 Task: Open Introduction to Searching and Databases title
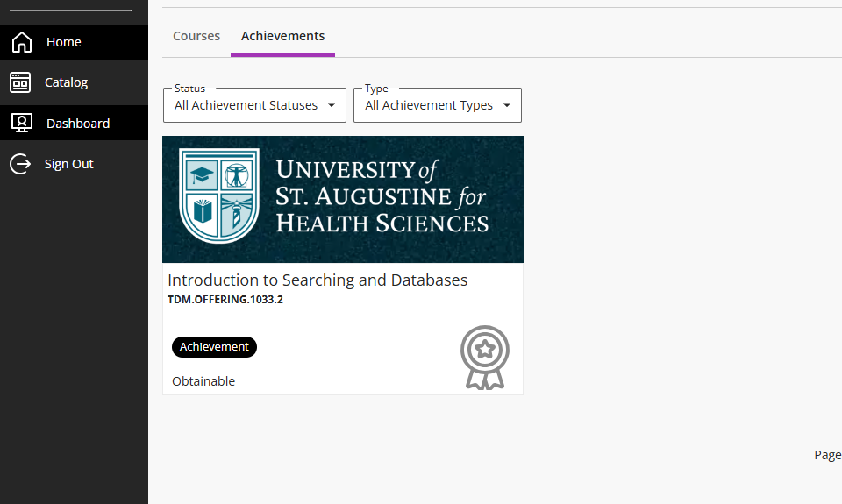[318, 280]
